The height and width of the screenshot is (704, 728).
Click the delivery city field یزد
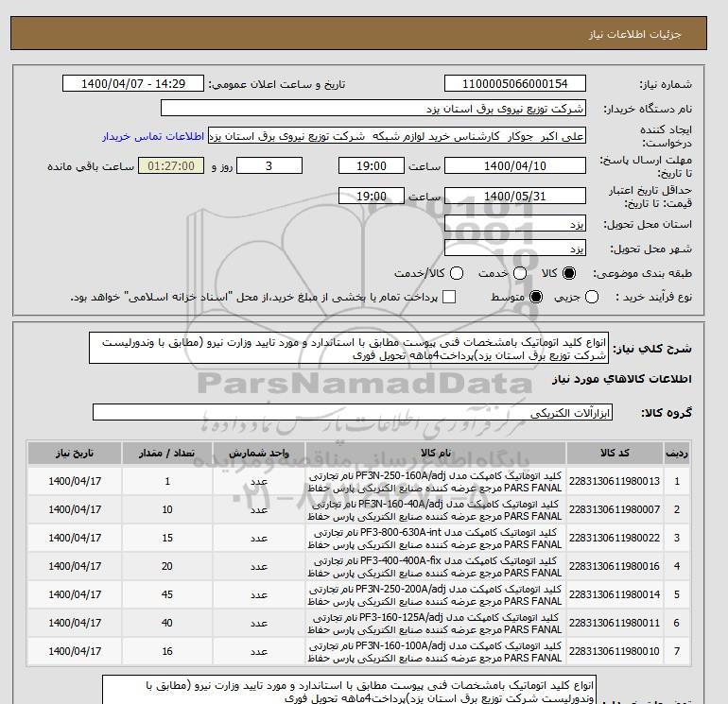[x=515, y=249]
